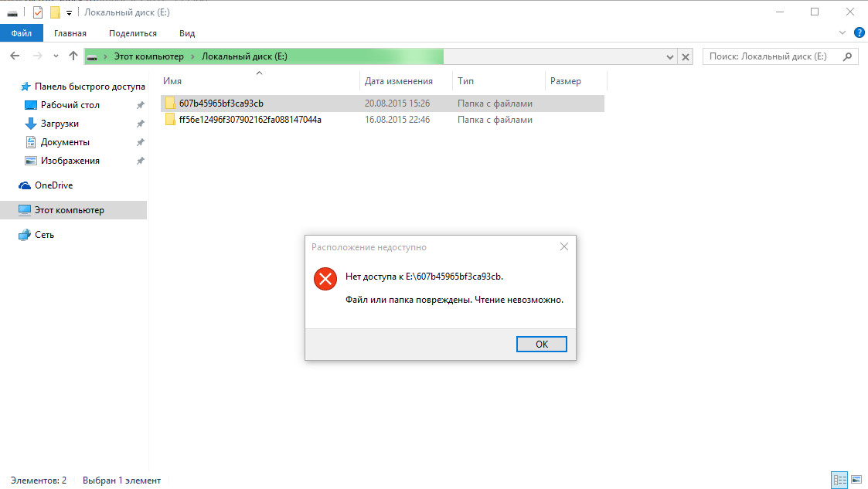Image resolution: width=868 pixels, height=489 pixels.
Task: Unpin Рабочий стол using its pin icon
Action: (x=141, y=105)
